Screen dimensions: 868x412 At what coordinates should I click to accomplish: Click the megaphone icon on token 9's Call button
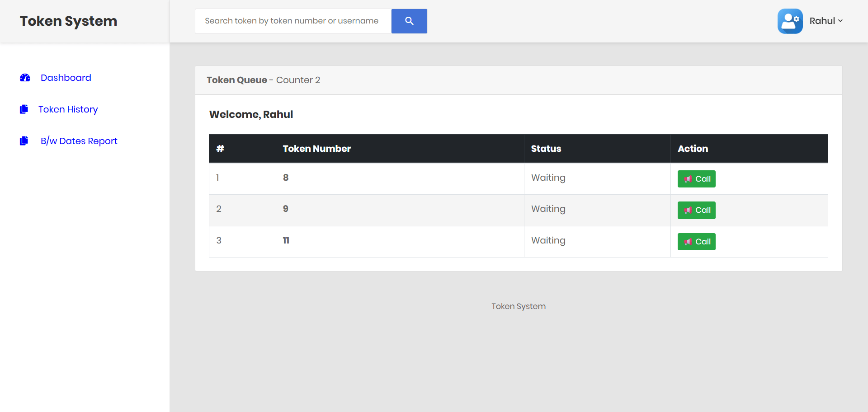(688, 210)
